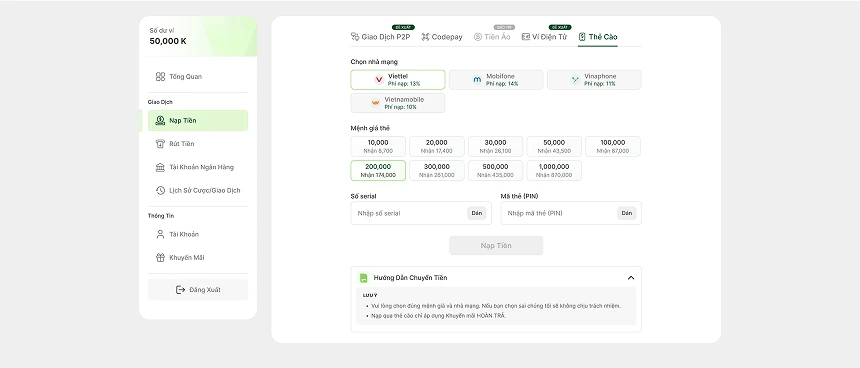
Task: Click the Đăng Xuất logout arrow icon
Action: tap(180, 290)
